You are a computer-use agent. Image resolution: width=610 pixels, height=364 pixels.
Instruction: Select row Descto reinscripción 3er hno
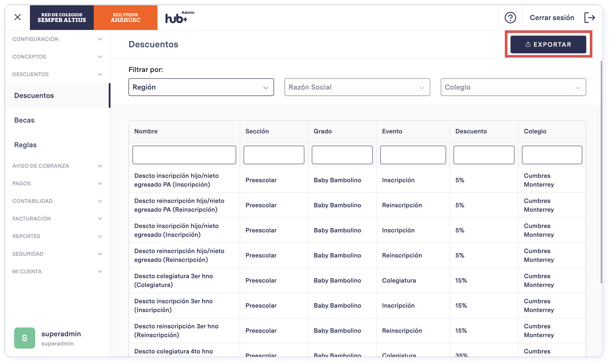click(x=357, y=331)
